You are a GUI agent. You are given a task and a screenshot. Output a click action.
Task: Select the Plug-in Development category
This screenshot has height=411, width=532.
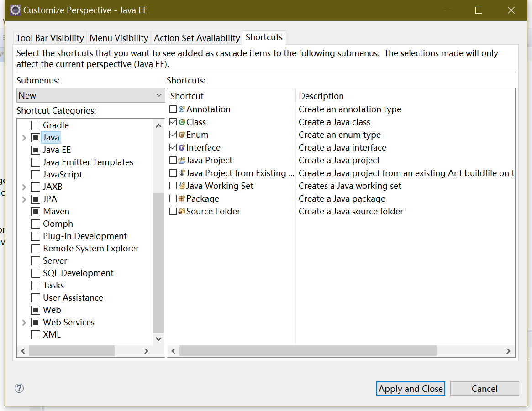85,236
